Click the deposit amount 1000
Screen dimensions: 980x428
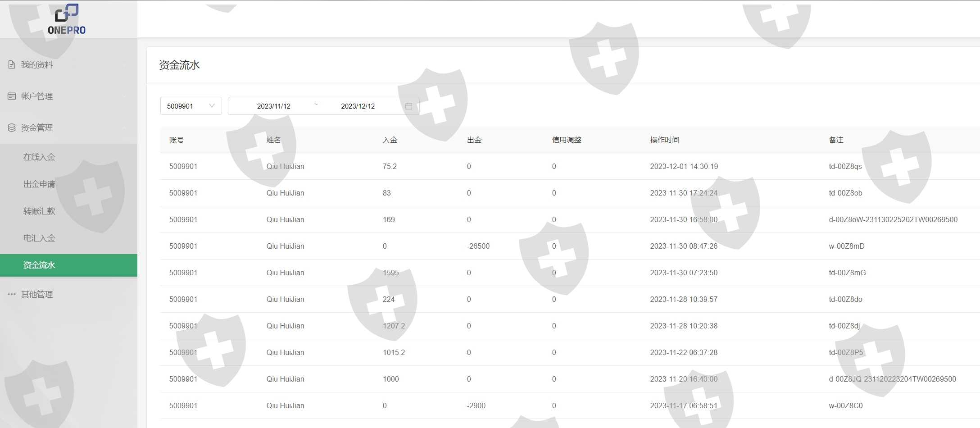391,379
